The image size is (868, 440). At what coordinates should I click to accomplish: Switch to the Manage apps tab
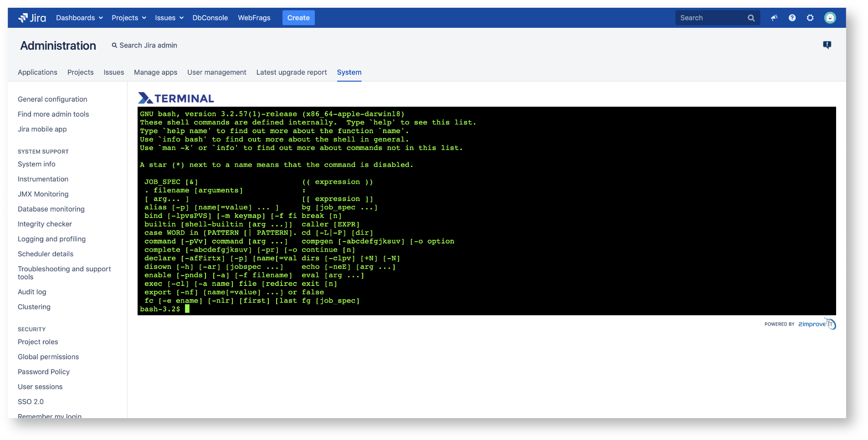click(155, 72)
